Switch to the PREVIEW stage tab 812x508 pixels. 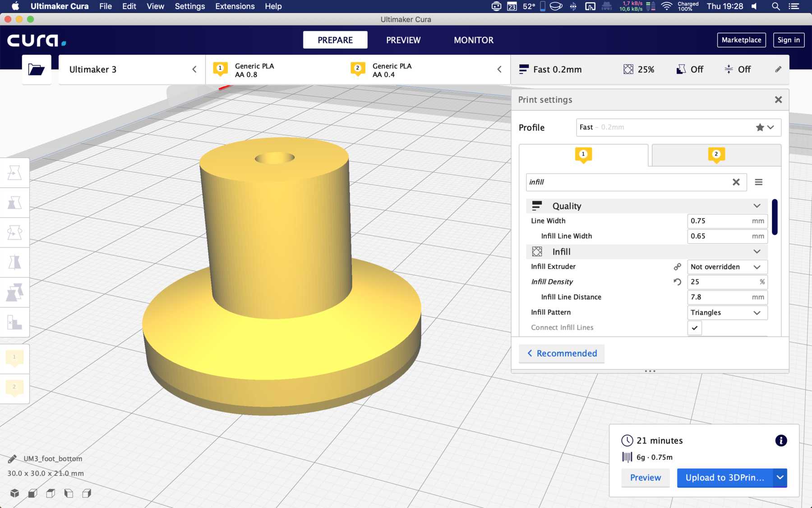[x=403, y=40]
